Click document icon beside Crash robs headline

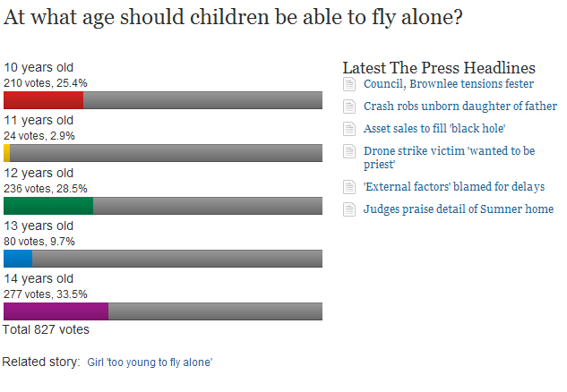(349, 107)
